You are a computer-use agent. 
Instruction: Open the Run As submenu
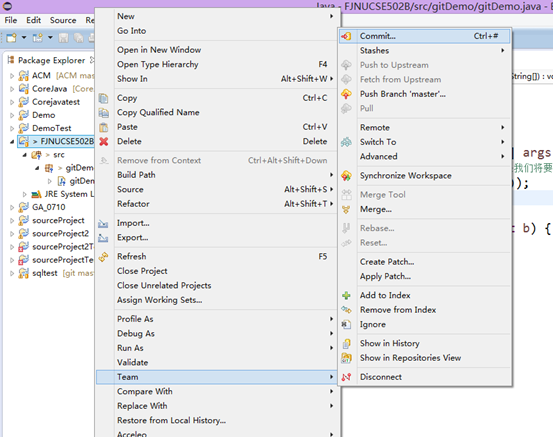[217, 348]
